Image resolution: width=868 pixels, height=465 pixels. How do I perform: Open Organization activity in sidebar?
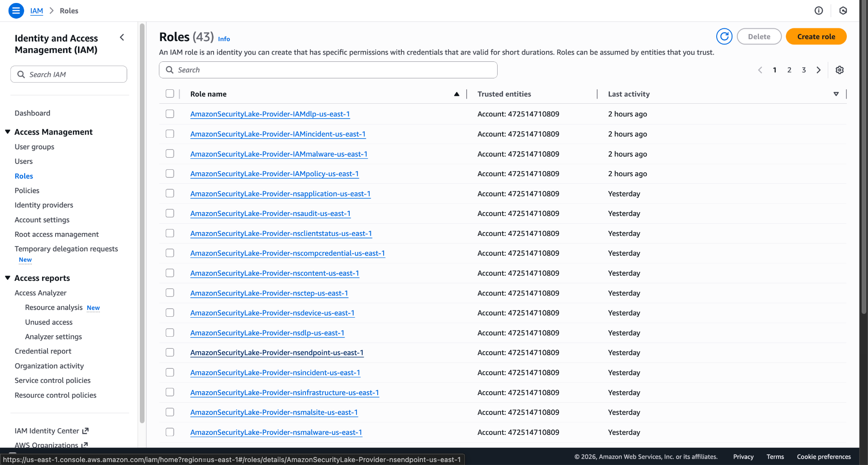[x=49, y=366]
